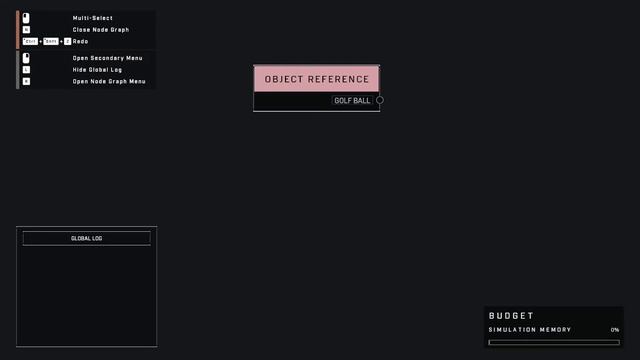Click the R key icon for Open Node Graph Menu
Screen dimensions: 640x360
point(26,82)
